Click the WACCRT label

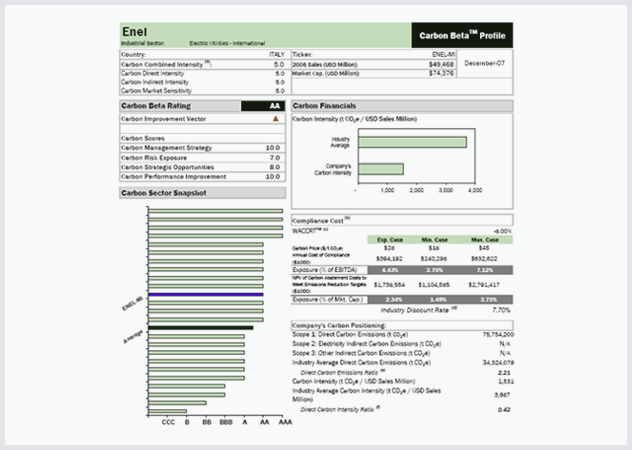click(x=310, y=231)
